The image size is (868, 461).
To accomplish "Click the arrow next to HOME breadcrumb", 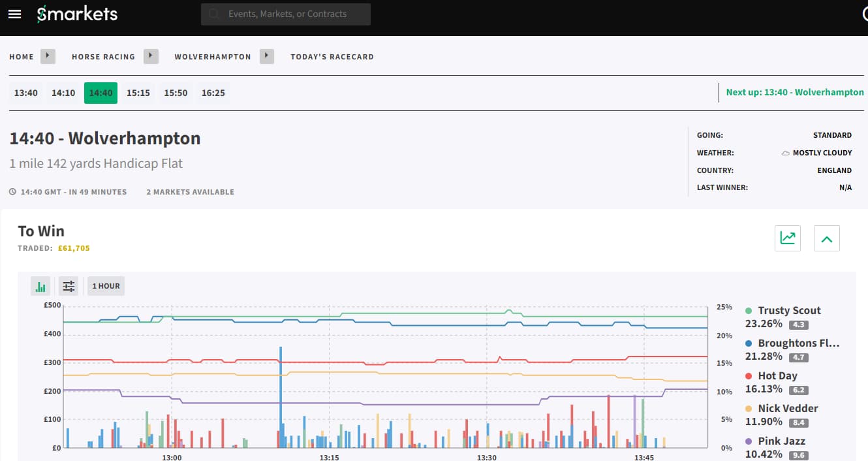I will [48, 56].
